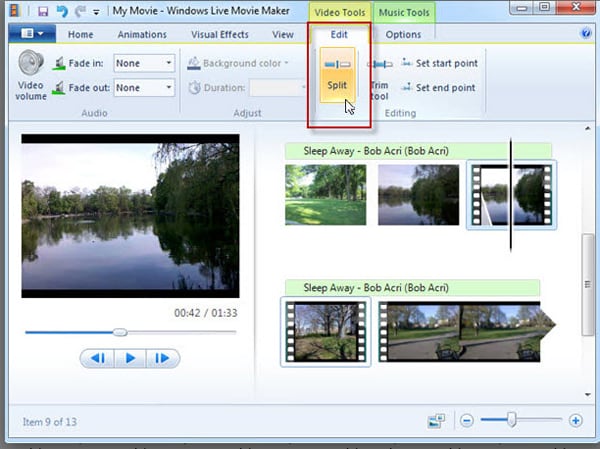Click the Play button
Image resolution: width=600 pixels, height=449 pixels.
coord(130,358)
